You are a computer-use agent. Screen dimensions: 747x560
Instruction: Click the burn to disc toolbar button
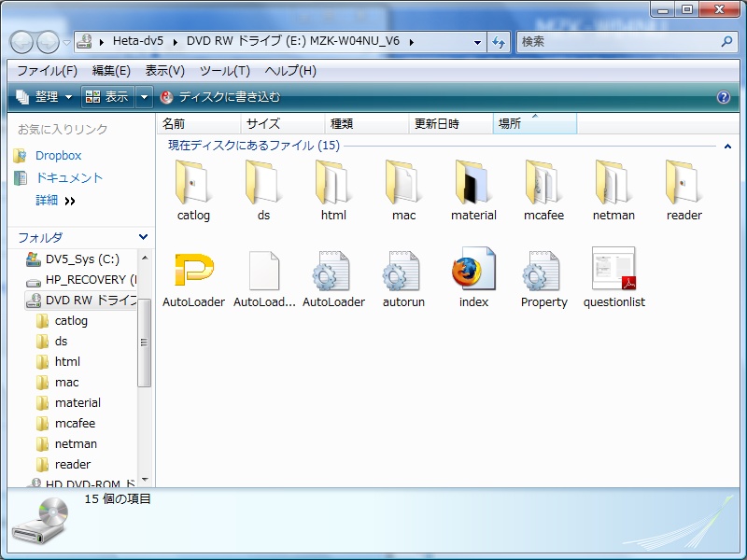tap(220, 97)
